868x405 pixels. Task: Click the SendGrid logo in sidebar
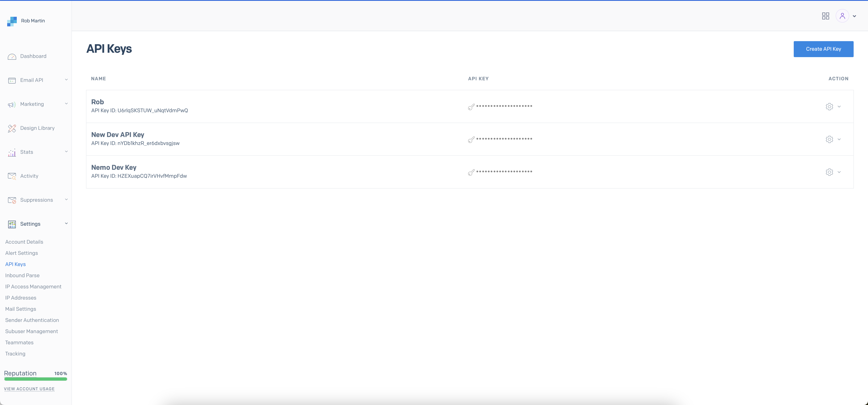click(12, 21)
